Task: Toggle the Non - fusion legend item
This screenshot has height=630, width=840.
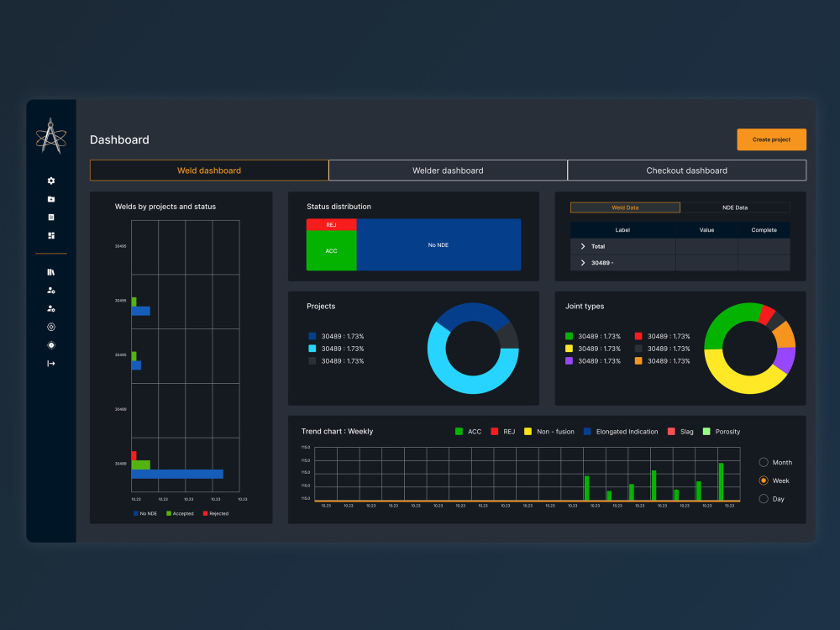Action: tap(549, 431)
